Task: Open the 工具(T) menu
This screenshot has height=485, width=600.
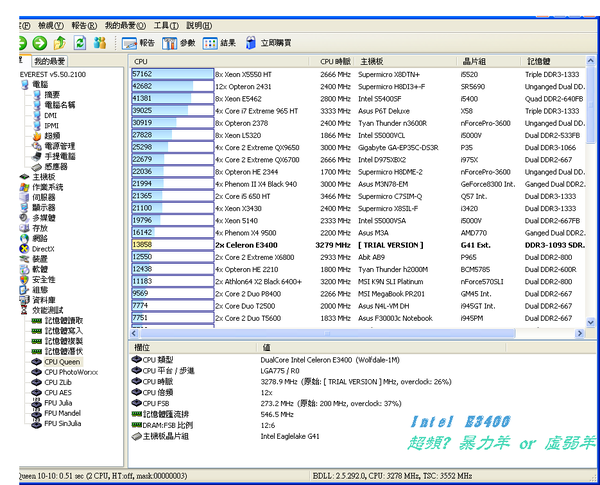Action: pos(166,26)
